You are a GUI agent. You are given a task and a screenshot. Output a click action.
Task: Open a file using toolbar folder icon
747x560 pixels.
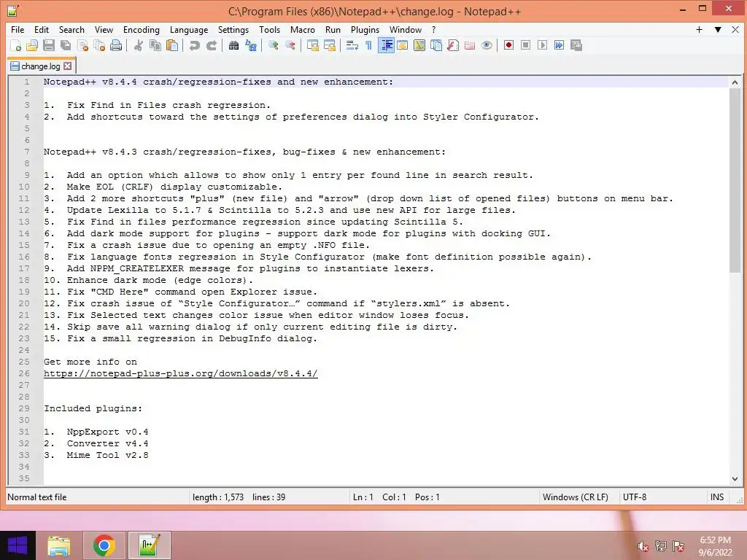click(x=32, y=45)
